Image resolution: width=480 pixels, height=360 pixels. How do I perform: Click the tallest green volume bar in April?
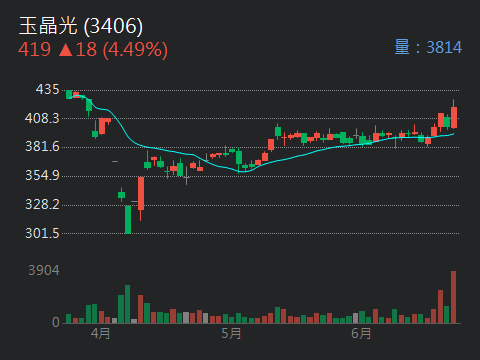click(127, 304)
